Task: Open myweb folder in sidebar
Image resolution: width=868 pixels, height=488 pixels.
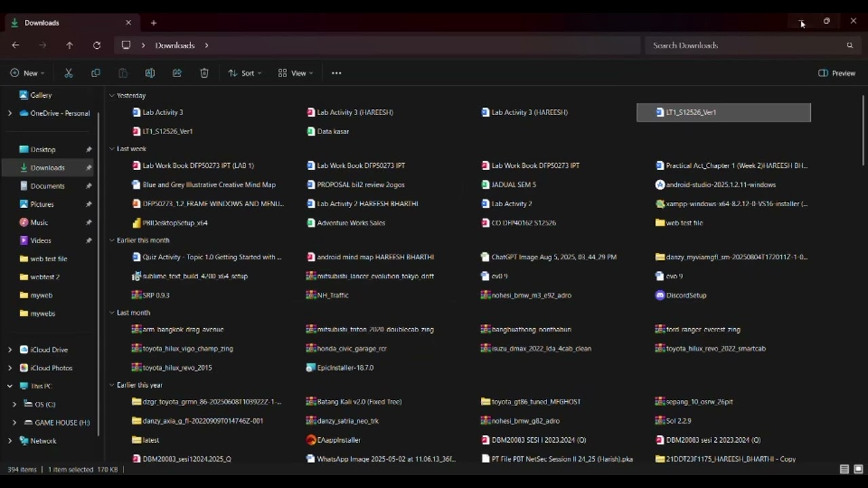Action: tap(37, 296)
